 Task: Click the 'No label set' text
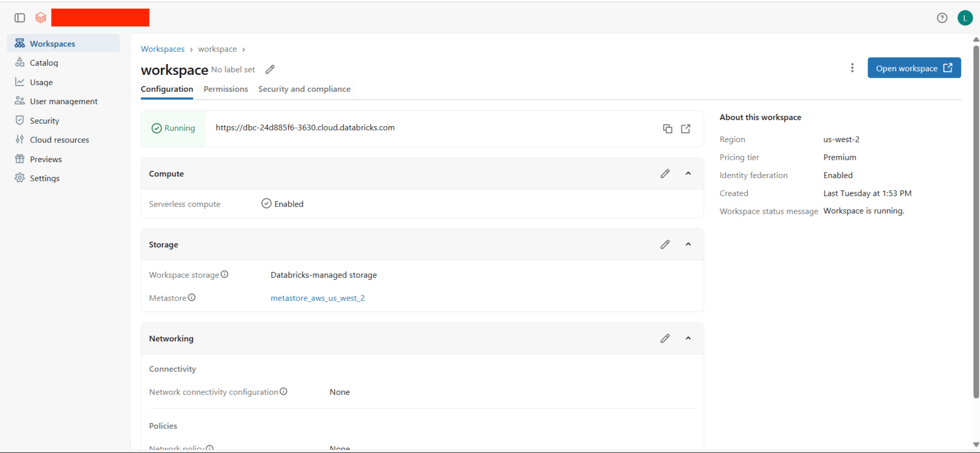pyautogui.click(x=233, y=69)
